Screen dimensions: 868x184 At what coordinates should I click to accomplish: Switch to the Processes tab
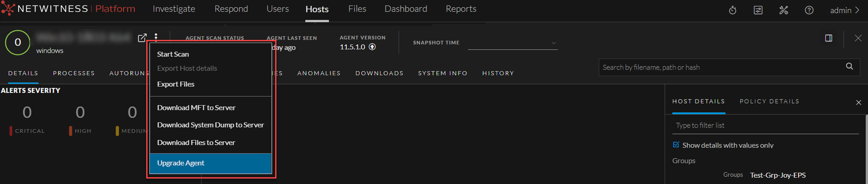click(74, 73)
